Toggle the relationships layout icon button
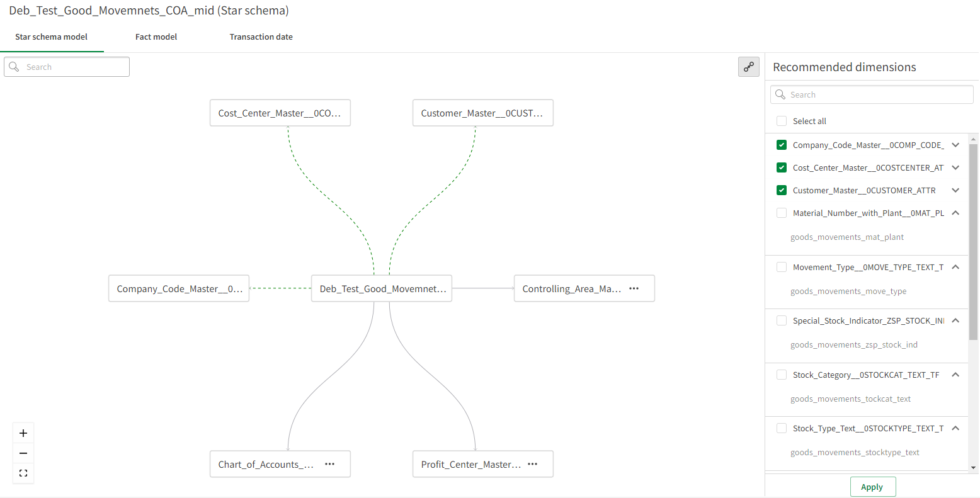Screen dimensions: 980x498 pyautogui.click(x=748, y=67)
